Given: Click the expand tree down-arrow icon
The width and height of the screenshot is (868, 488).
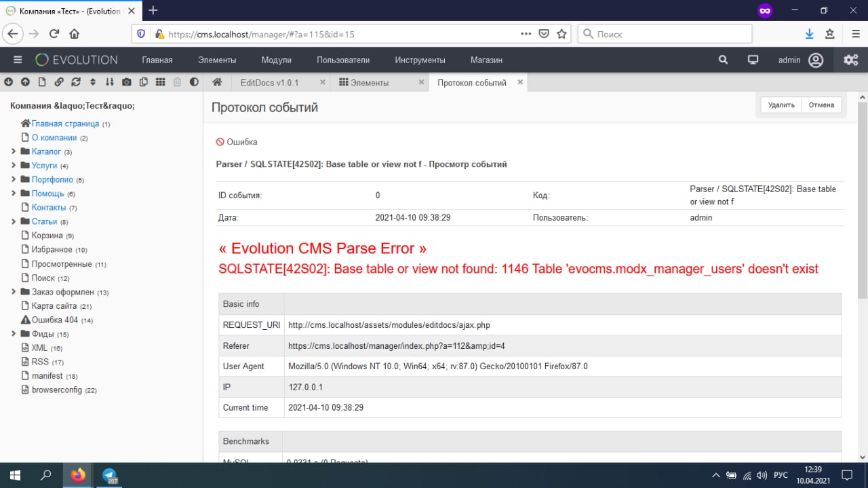Looking at the screenshot, I should pyautogui.click(x=8, y=82).
